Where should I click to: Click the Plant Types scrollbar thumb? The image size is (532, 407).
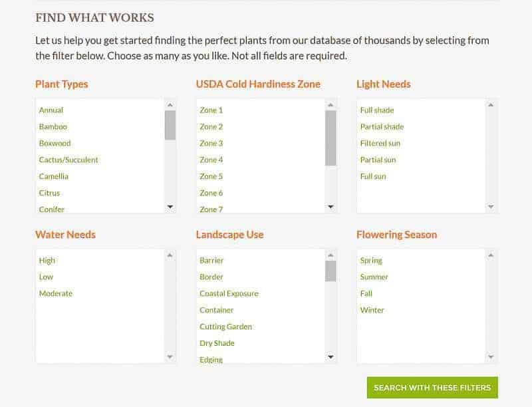coord(170,125)
